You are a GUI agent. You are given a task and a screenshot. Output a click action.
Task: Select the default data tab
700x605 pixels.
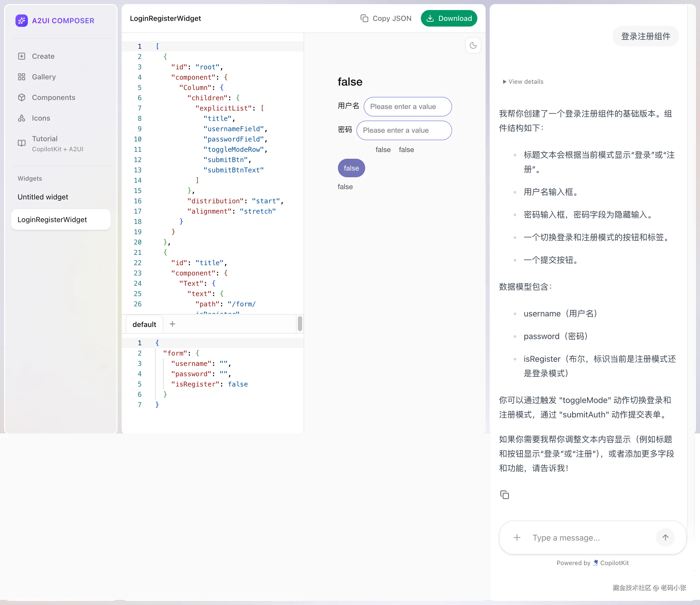(x=144, y=324)
